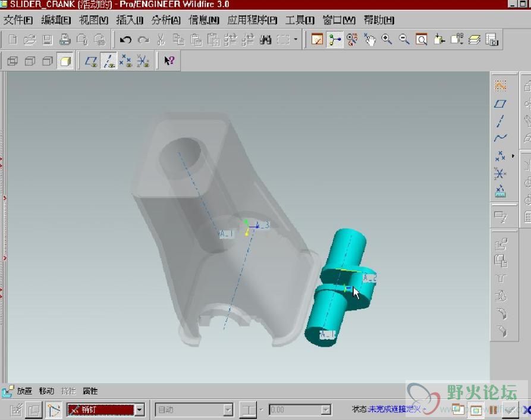Click the find binoculars icon
This screenshot has width=531, height=420.
pyautogui.click(x=266, y=40)
